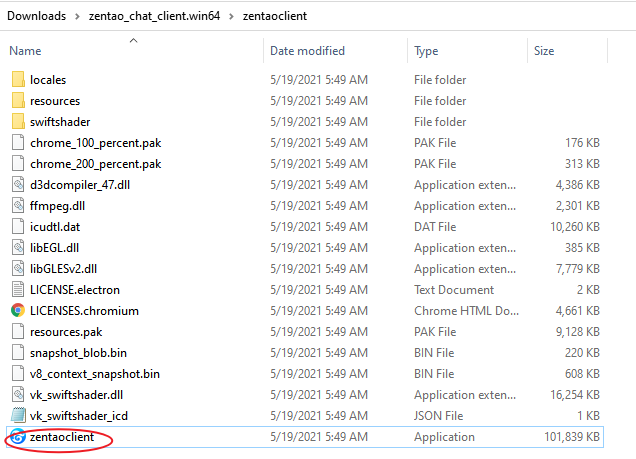This screenshot has width=636, height=459.
Task: Click the libEGL.dll file icon
Action: point(18,248)
